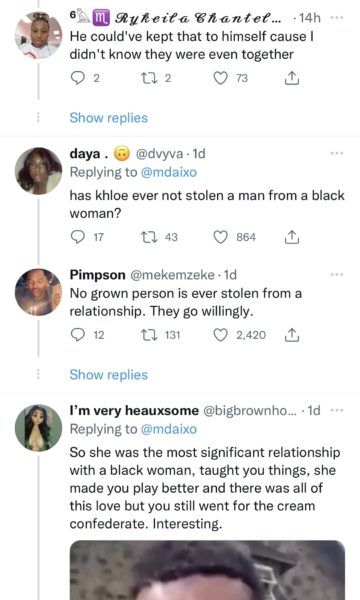Like the tweet with 73 likes

[220, 78]
